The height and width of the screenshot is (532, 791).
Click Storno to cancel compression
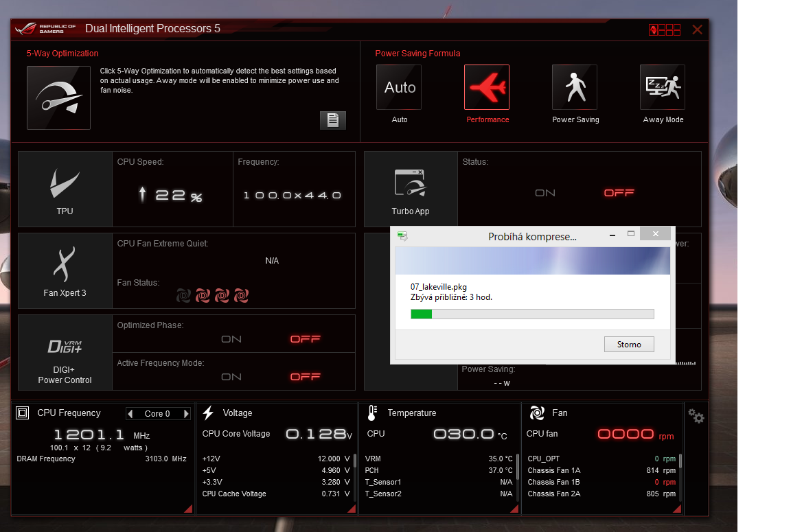coord(629,345)
